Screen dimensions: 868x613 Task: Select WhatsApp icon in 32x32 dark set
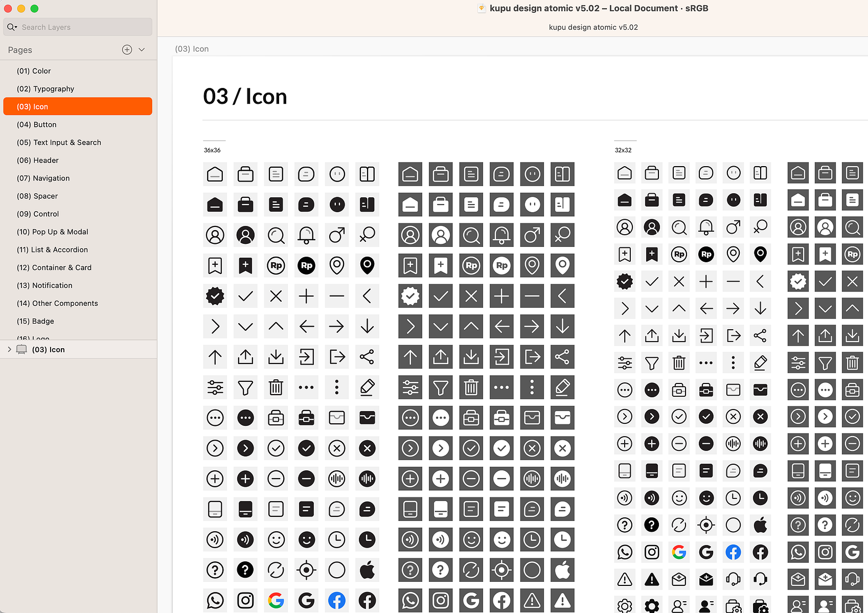798,552
